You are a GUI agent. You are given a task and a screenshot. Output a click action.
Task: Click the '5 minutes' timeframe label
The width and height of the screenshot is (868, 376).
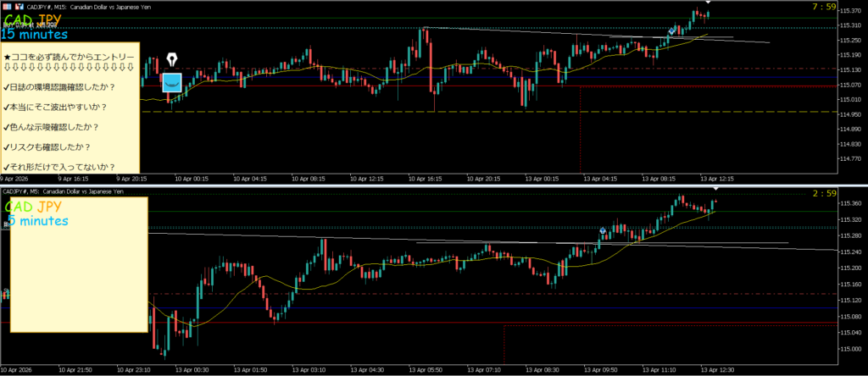[37, 221]
